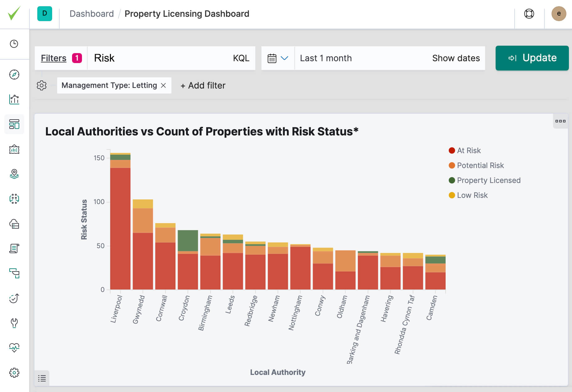Open the Logs scroll icon in sidebar
The image size is (572, 392).
tap(14, 248)
